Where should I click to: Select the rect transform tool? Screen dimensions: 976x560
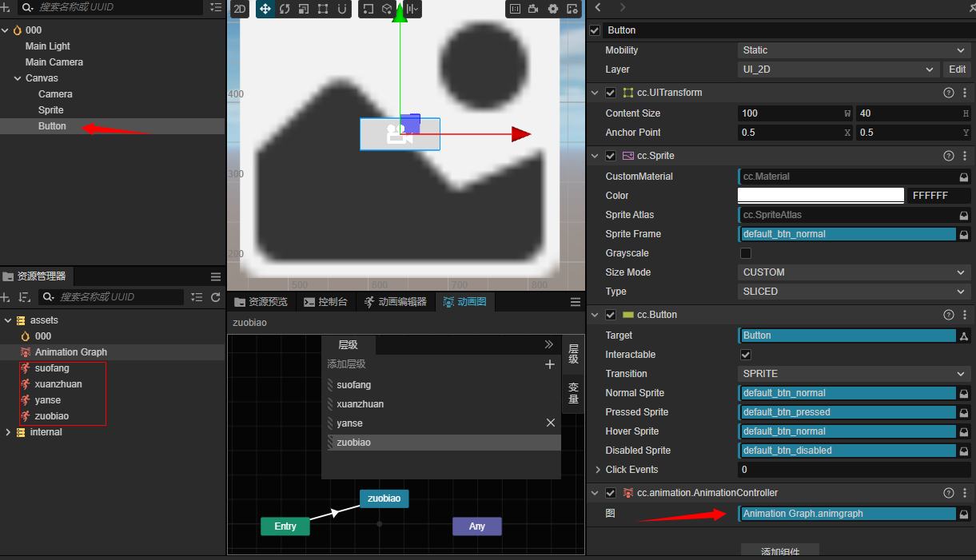pos(323,9)
